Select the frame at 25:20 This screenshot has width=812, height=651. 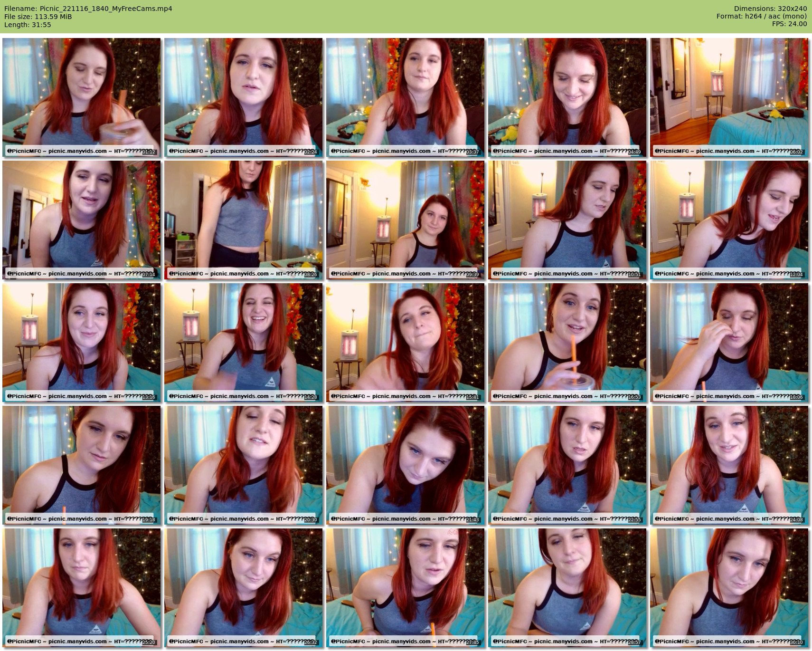pos(81,588)
